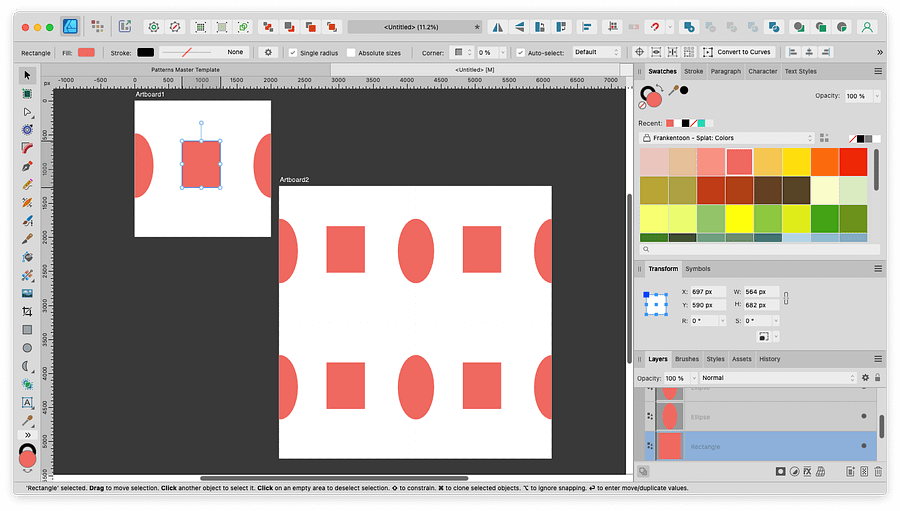The width and height of the screenshot is (900, 511).
Task: Switch to the Stroke tab
Action: pos(693,71)
